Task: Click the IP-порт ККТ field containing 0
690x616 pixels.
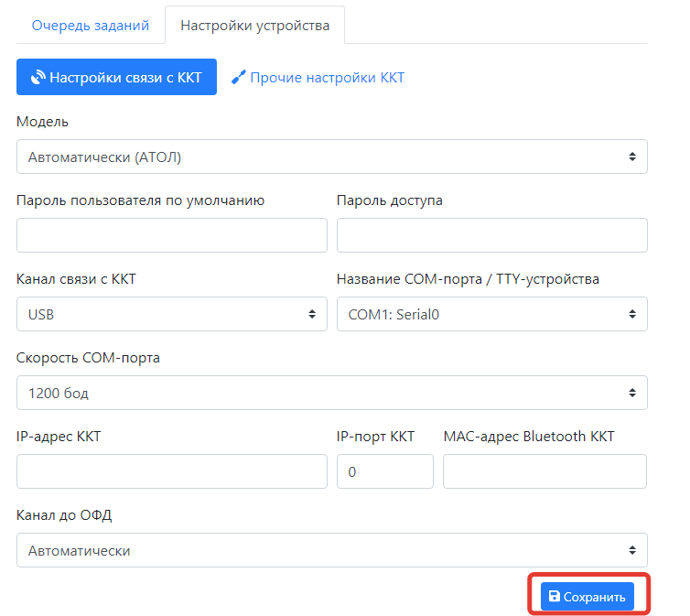Action: point(384,471)
